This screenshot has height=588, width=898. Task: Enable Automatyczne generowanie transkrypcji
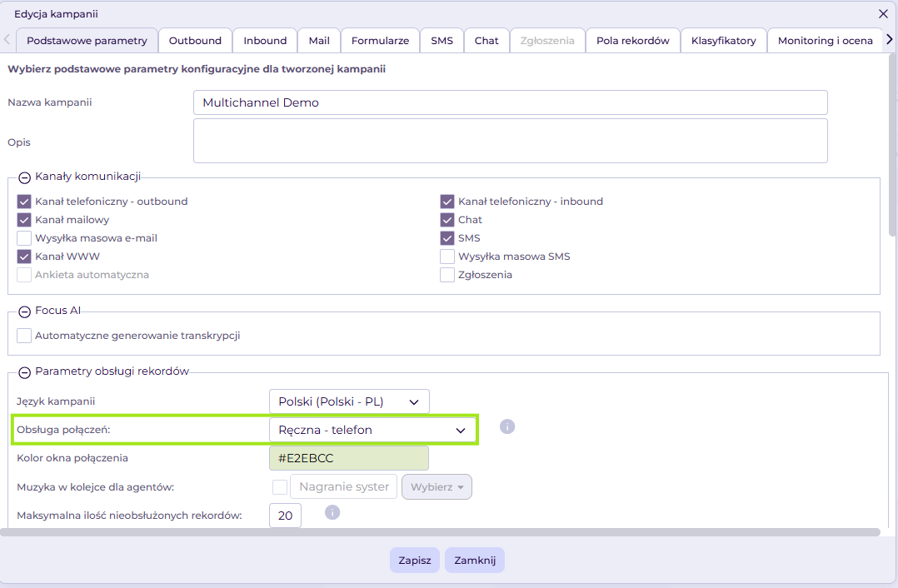tap(24, 336)
